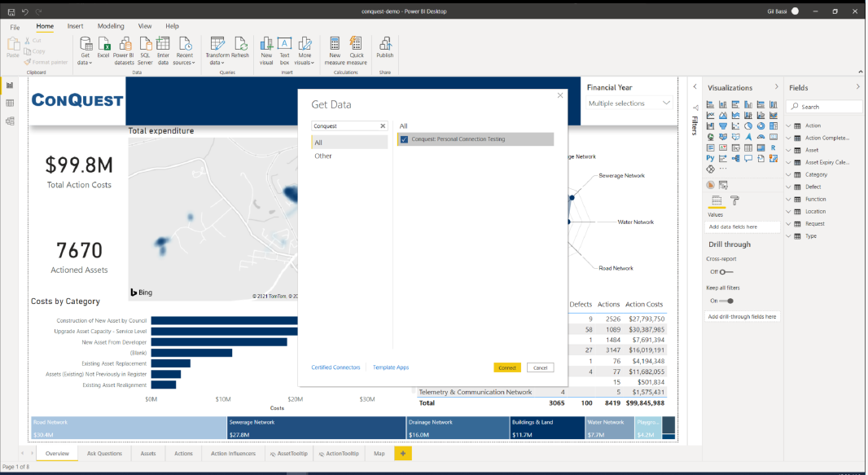Clear the Conquest search text
The width and height of the screenshot is (868, 475).
pos(383,126)
